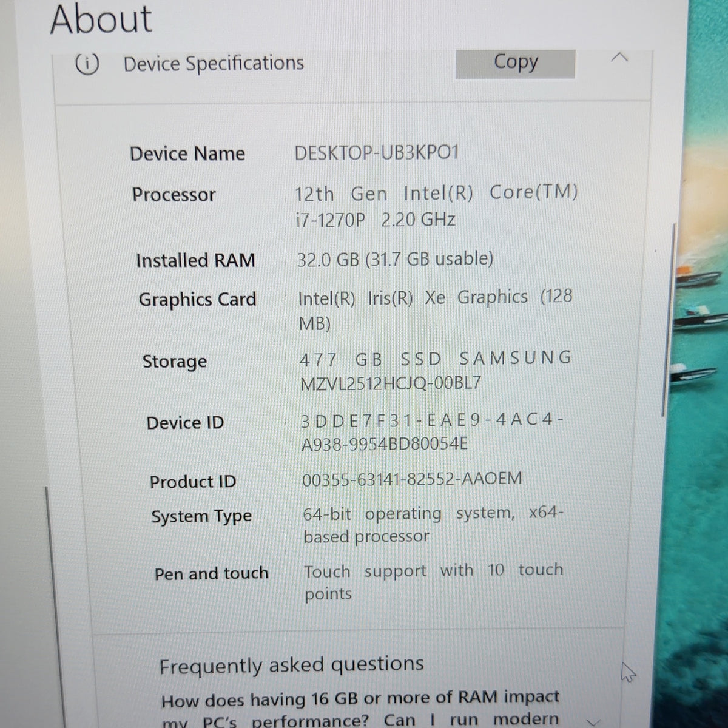Select the 64-bit operating system value
Image resolution: width=728 pixels, height=728 pixels.
434,525
